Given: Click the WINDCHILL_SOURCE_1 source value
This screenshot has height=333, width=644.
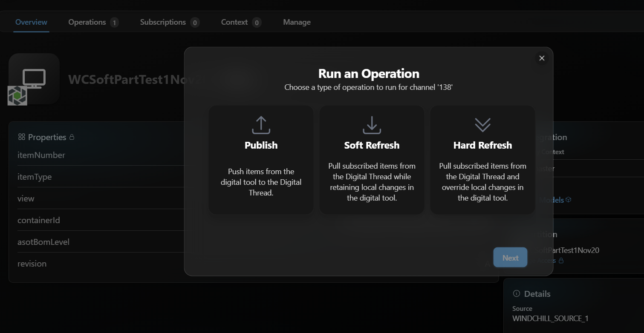Looking at the screenshot, I should [x=550, y=319].
